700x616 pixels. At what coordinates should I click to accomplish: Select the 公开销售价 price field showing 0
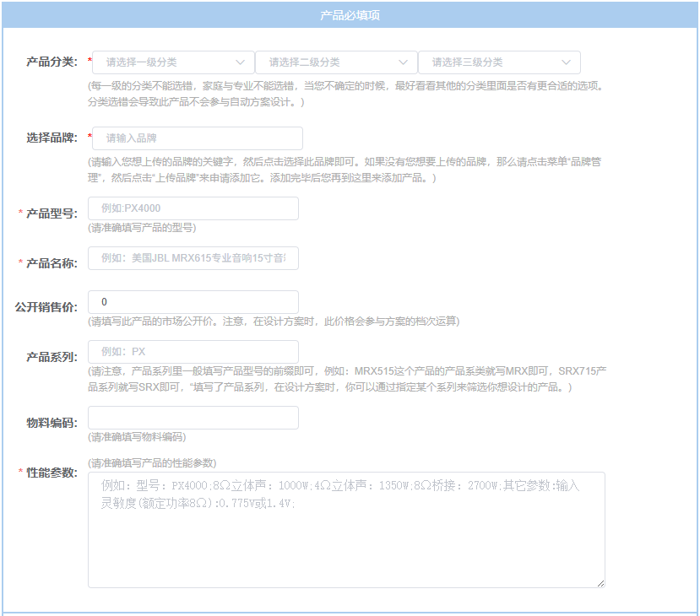(193, 302)
